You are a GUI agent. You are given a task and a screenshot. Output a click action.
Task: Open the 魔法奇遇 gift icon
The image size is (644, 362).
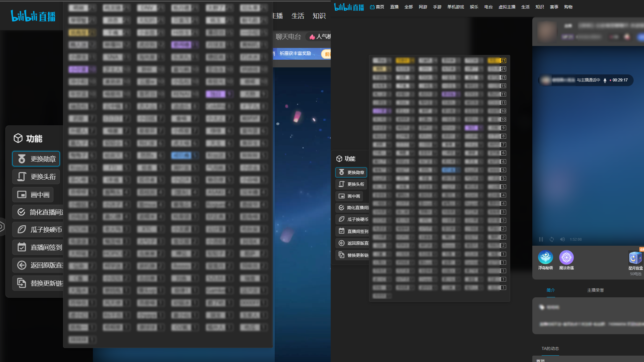[567, 257]
